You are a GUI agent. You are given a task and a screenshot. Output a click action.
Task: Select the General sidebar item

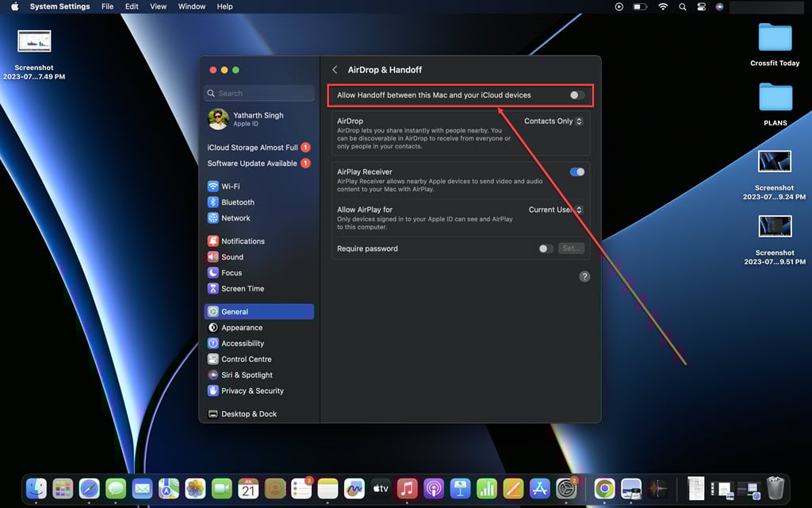tap(259, 311)
